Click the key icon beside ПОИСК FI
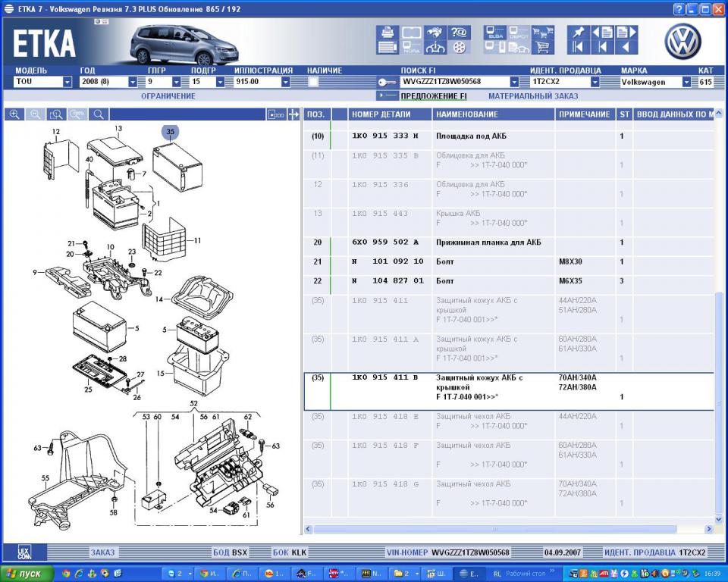 point(386,82)
